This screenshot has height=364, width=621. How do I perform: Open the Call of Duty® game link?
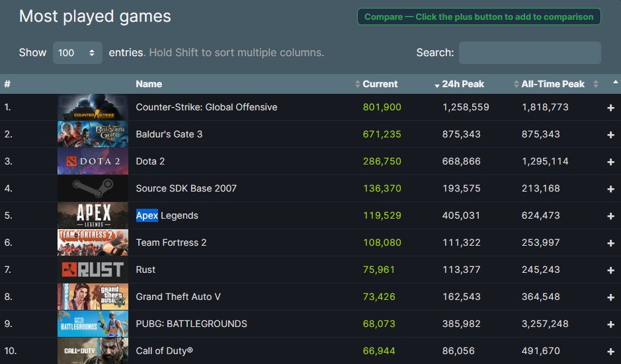coord(164,351)
